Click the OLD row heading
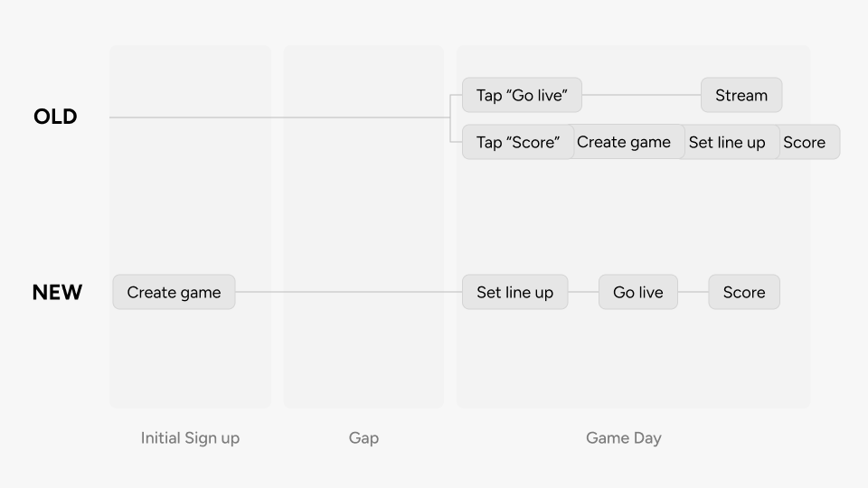 pyautogui.click(x=55, y=117)
